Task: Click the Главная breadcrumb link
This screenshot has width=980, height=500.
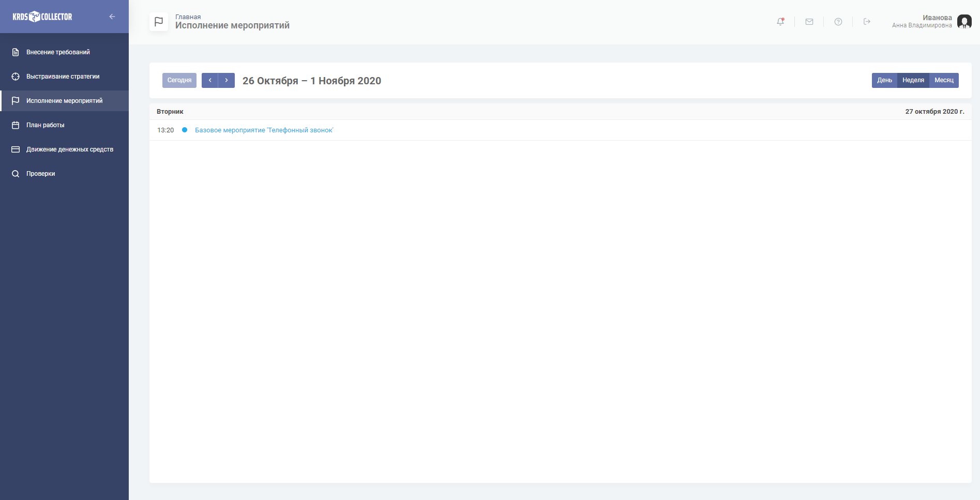Action: (x=188, y=17)
